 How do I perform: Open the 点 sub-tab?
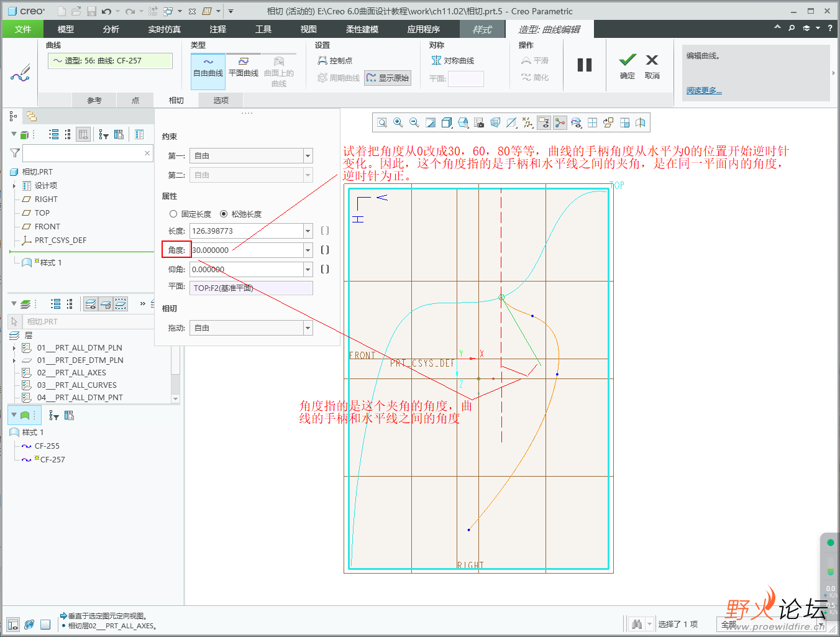tap(135, 100)
